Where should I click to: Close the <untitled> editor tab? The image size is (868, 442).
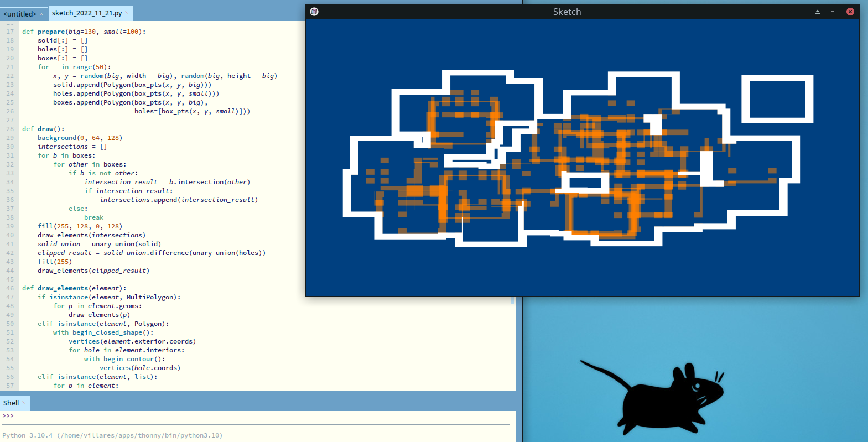pyautogui.click(x=41, y=14)
